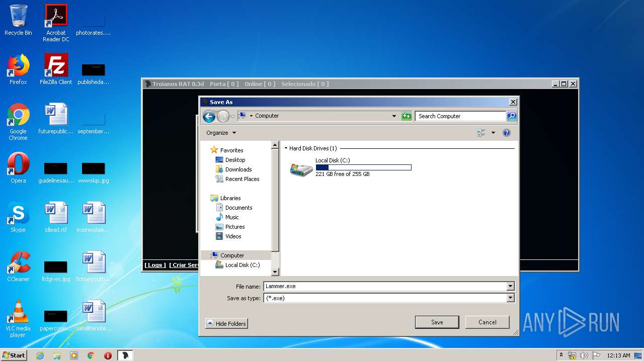Open the Recycle Bin desktop icon
This screenshot has width=644, height=362.
18,21
